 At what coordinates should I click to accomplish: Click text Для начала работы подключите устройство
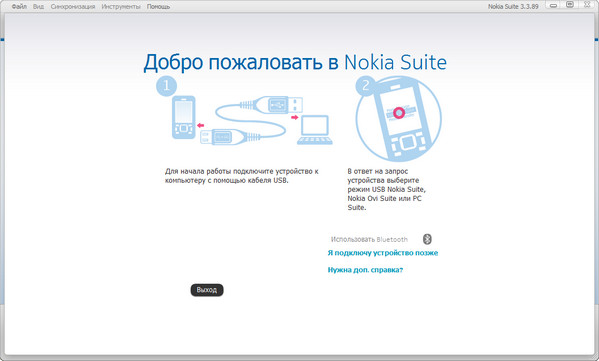[241, 176]
